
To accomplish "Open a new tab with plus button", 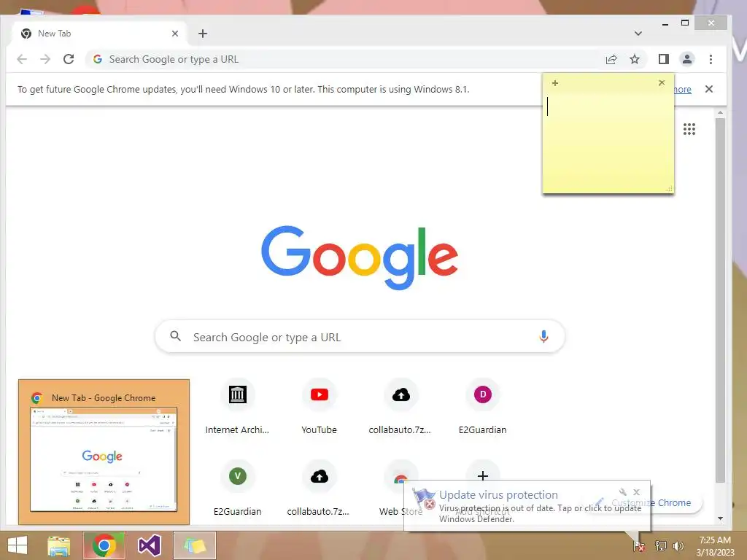I will point(203,34).
